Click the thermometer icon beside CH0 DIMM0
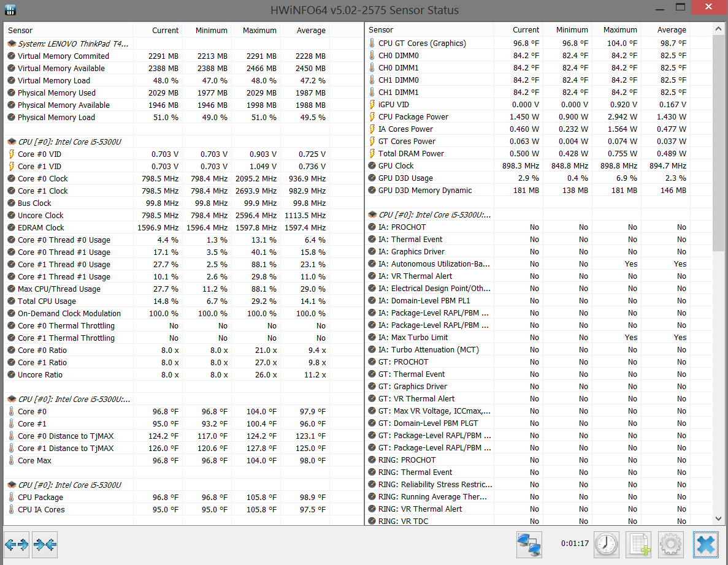Screen dimensions: 728x565 coord(372,55)
